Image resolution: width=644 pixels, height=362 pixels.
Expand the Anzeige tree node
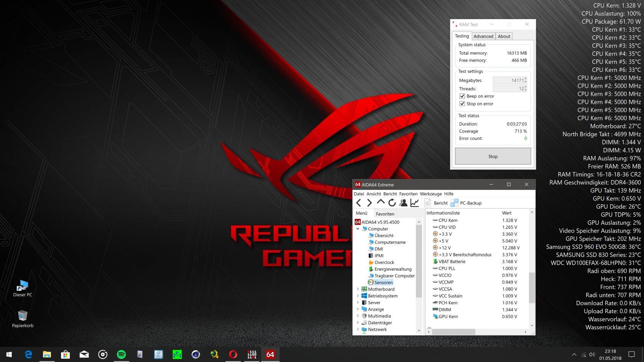pos(358,309)
